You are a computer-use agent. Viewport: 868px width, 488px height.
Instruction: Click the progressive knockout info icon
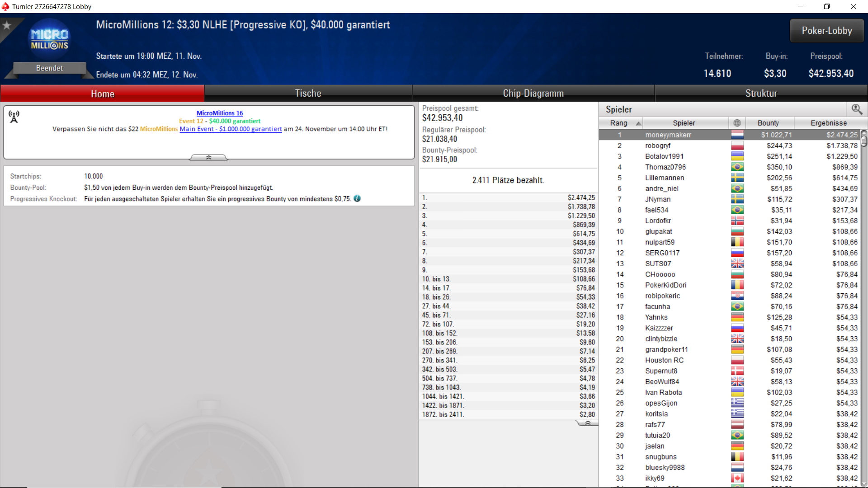point(357,198)
